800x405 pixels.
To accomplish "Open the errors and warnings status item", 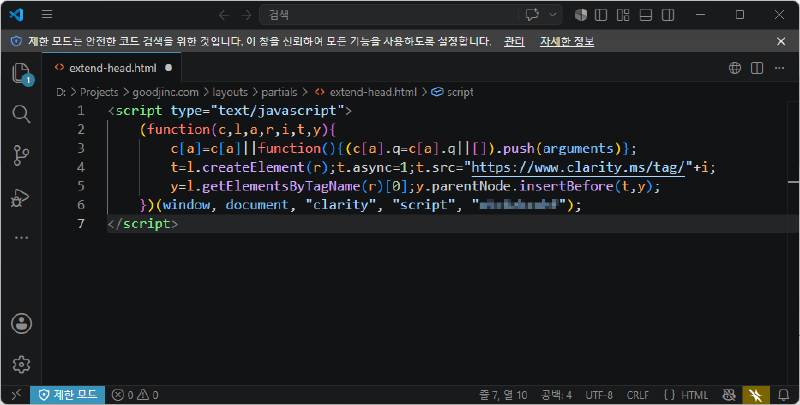I will click(x=135, y=395).
